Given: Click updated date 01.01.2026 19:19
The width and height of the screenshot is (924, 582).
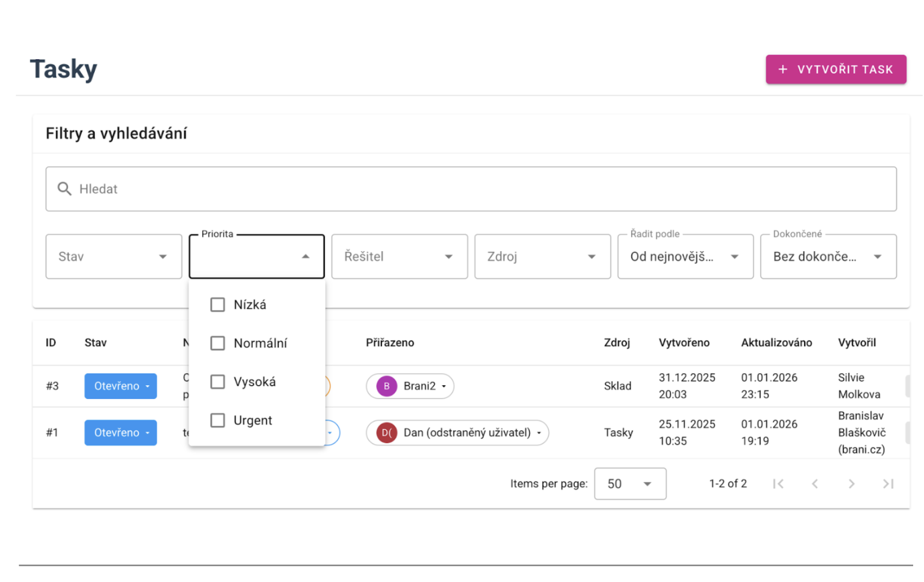Looking at the screenshot, I should (769, 433).
